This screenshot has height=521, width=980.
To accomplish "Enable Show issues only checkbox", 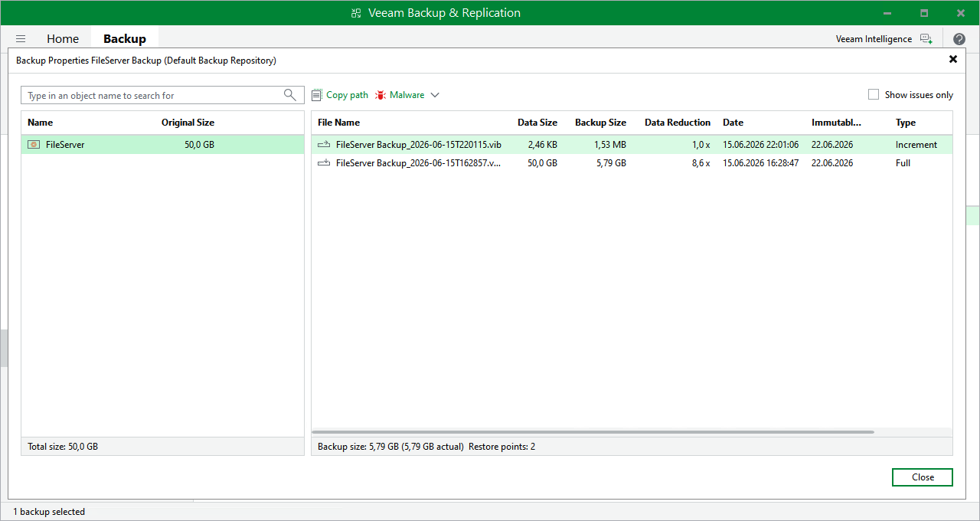I will tap(874, 95).
